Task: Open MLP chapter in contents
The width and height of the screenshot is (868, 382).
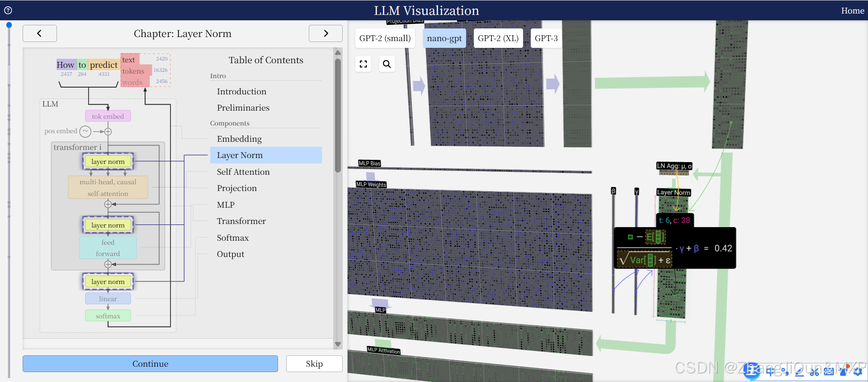Action: [x=266, y=205]
